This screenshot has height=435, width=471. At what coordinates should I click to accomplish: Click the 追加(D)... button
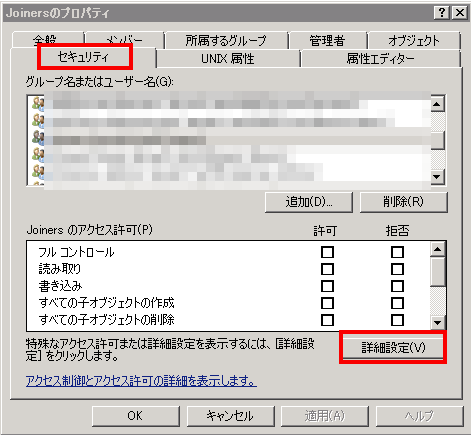(x=309, y=202)
